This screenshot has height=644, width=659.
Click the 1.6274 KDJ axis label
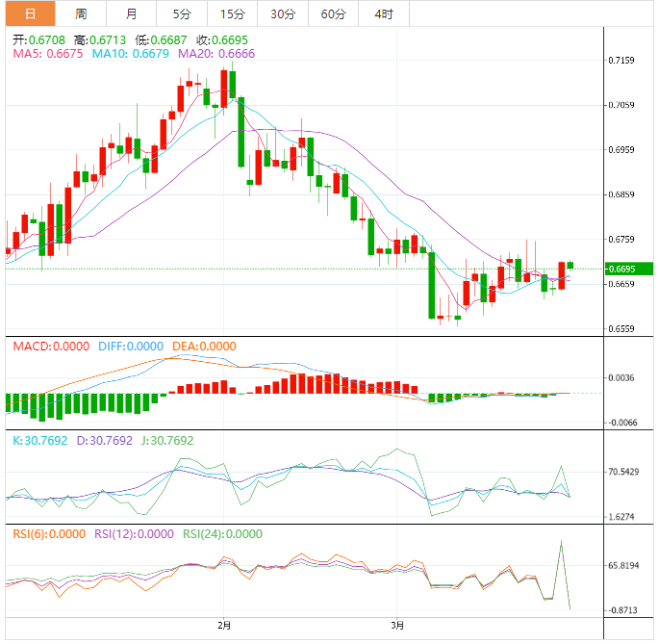[x=621, y=517]
